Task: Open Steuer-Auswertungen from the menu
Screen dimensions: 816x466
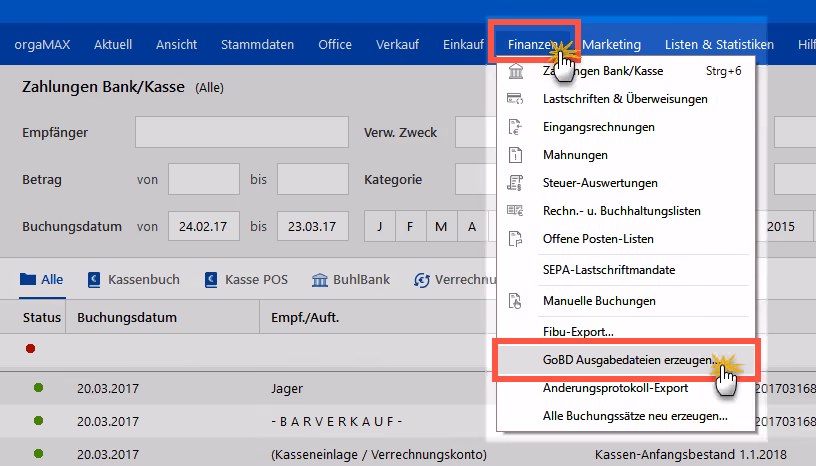Action: tap(626, 183)
